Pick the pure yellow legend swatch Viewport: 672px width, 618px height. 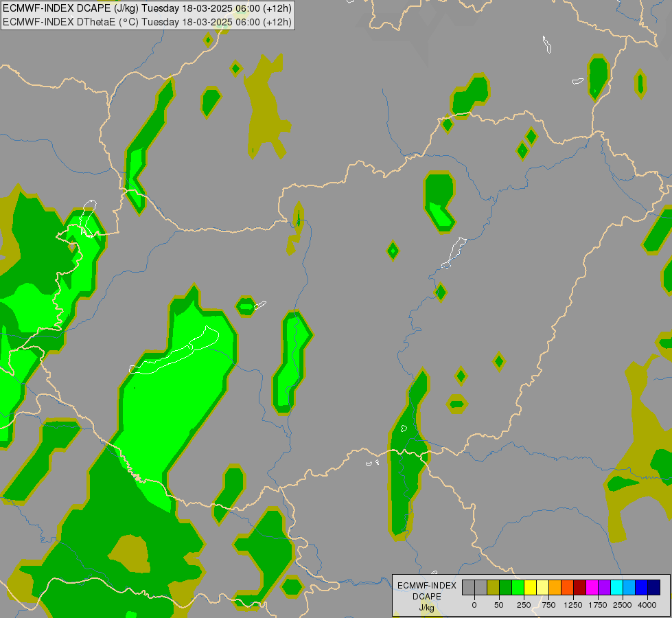[530, 587]
